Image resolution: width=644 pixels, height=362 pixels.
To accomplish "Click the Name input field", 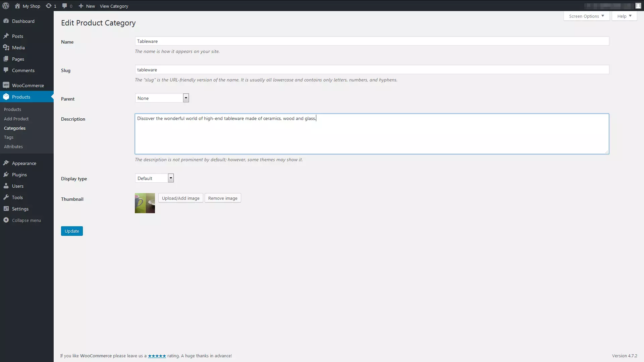I will click(372, 41).
